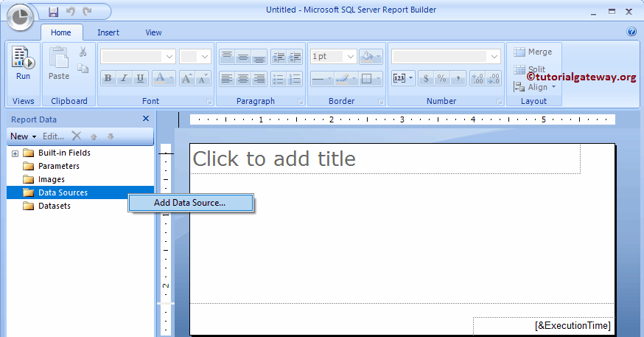Click the Split cells button

pyautogui.click(x=530, y=69)
